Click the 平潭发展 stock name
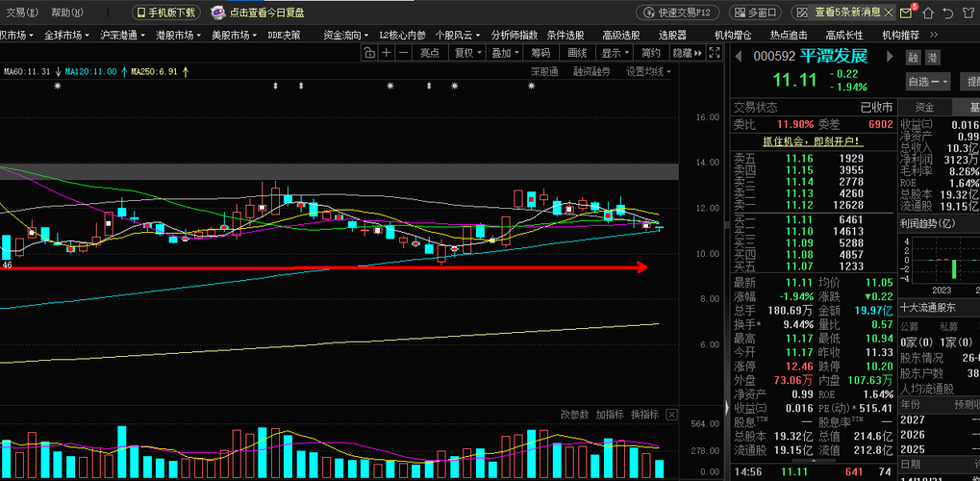The image size is (980, 481). (834, 57)
